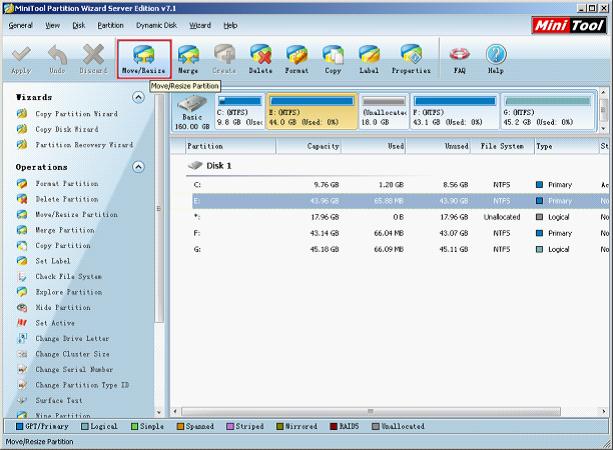
Task: Sort by Partition column header
Action: pos(231,146)
